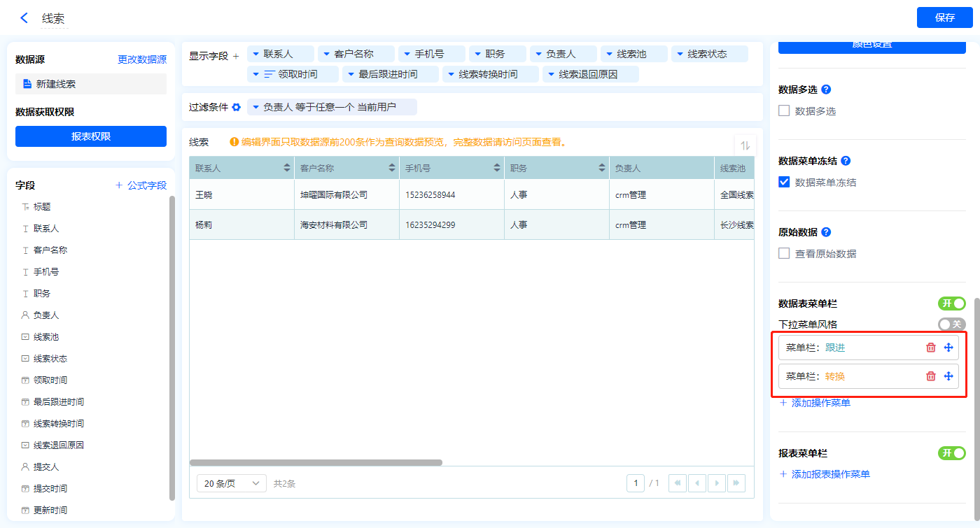
Task: Enable the 数据多选 checkbox
Action: 784,111
